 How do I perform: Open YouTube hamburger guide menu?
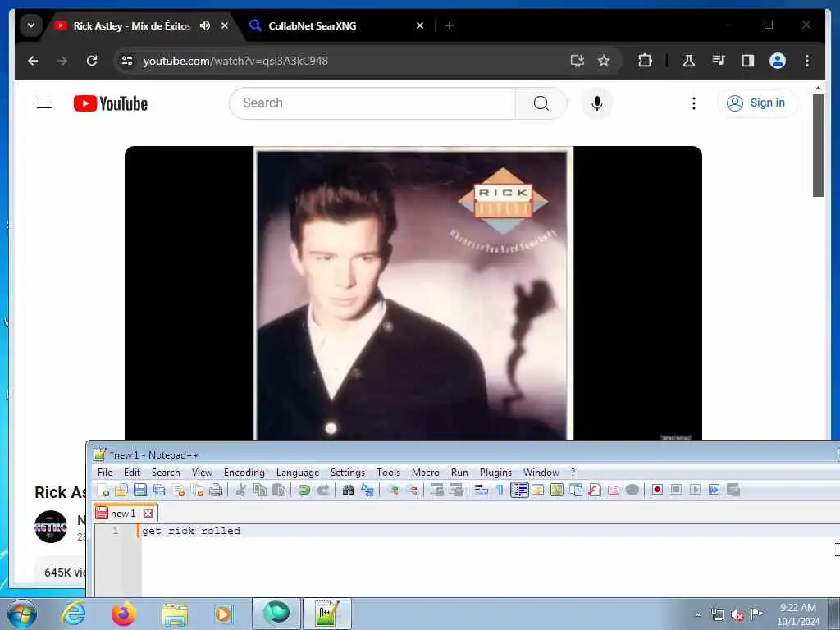coord(44,103)
